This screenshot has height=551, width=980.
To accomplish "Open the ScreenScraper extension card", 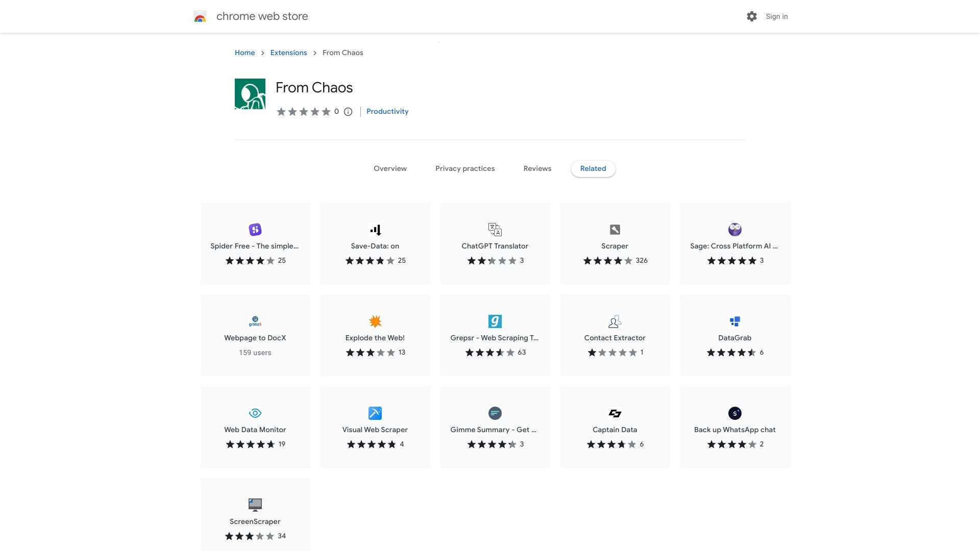I will click(255, 515).
